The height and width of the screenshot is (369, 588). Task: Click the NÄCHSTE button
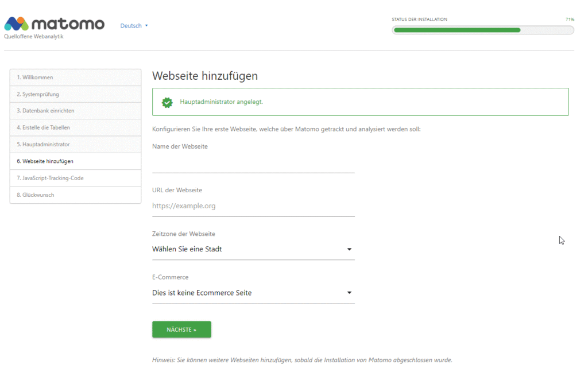pos(181,329)
